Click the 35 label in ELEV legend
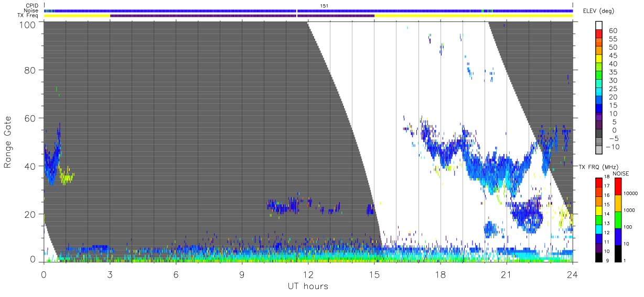 (614, 72)
